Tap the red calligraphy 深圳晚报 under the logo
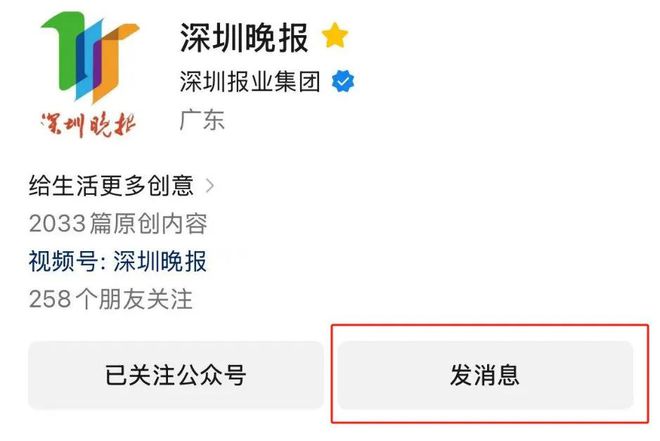 pos(89,125)
